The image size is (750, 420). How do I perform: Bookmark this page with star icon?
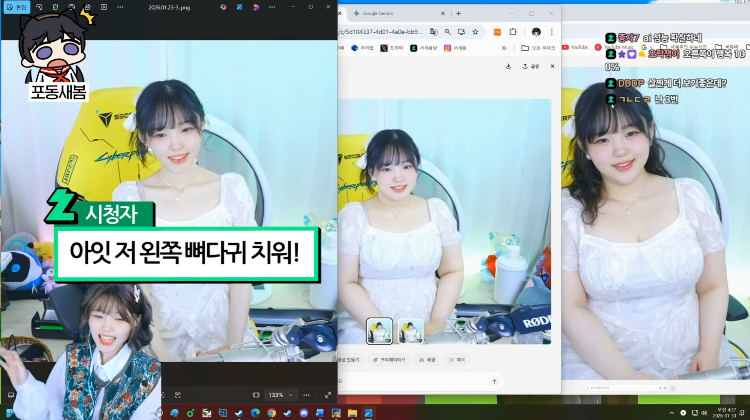(x=475, y=32)
